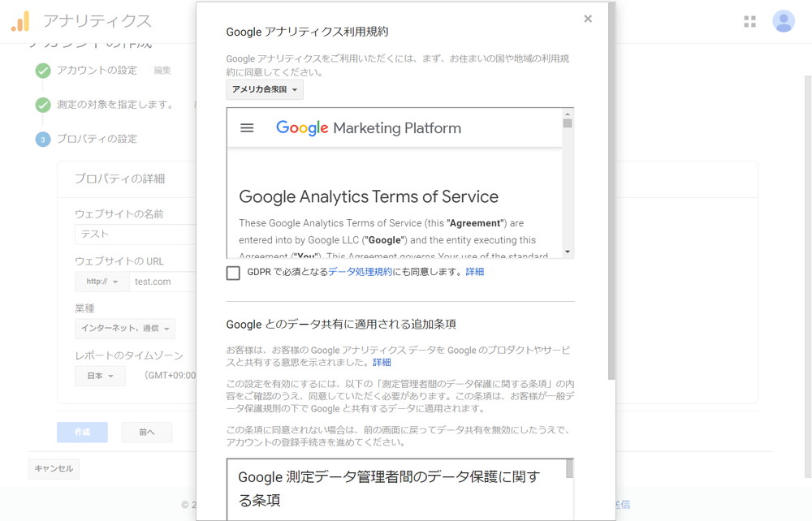Click the Google Analytics Terms of Service heading
The image size is (812, 521).
click(369, 196)
